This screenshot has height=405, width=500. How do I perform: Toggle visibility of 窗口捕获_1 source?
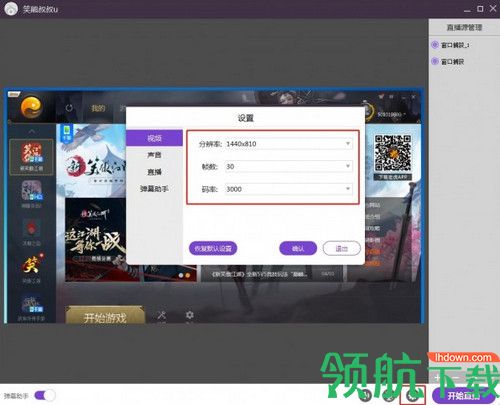435,45
